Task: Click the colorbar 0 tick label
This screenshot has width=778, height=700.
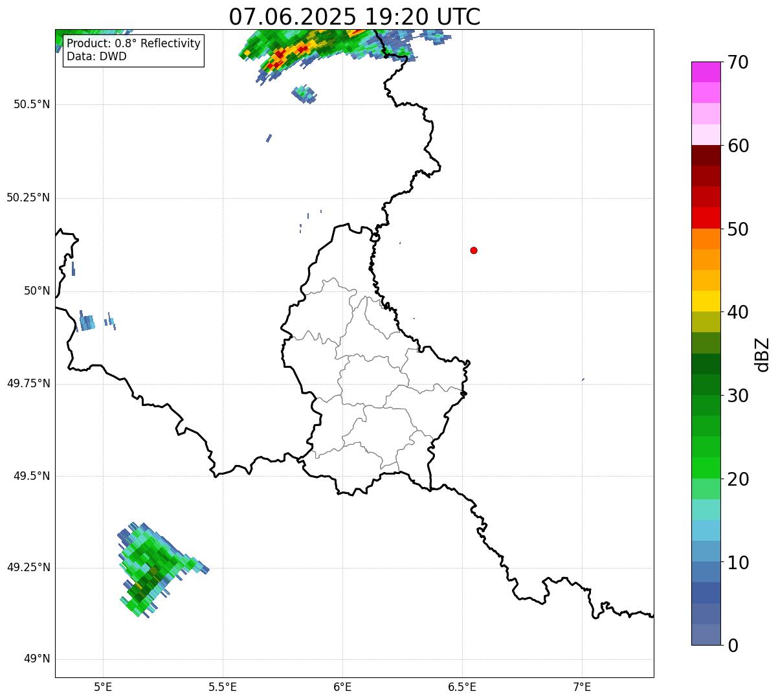Action: pyautogui.click(x=732, y=646)
